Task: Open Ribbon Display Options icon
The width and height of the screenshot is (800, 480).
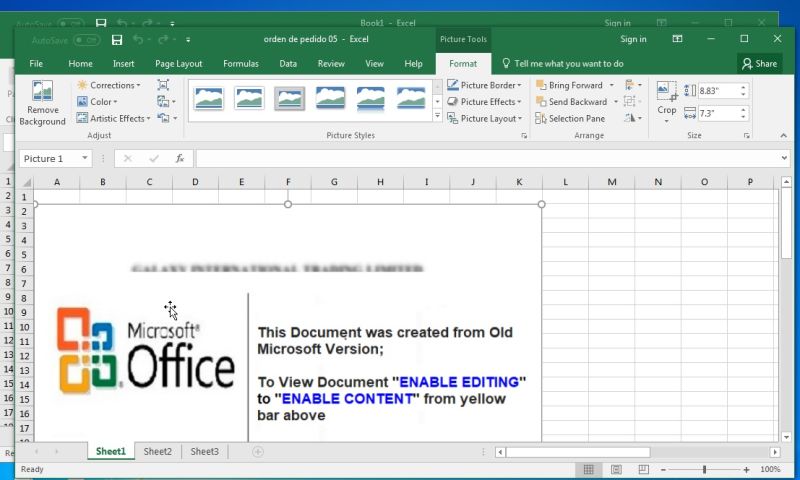Action: pyautogui.click(x=677, y=39)
